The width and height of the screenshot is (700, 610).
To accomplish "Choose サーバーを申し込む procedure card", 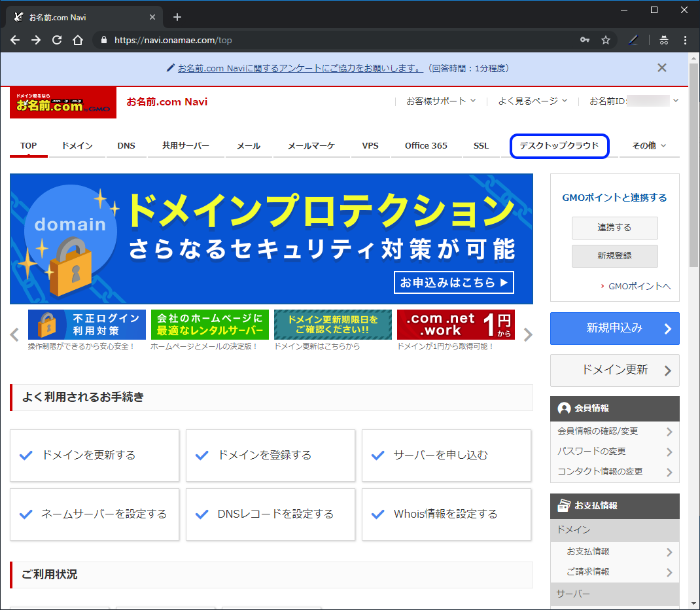I will click(x=446, y=456).
